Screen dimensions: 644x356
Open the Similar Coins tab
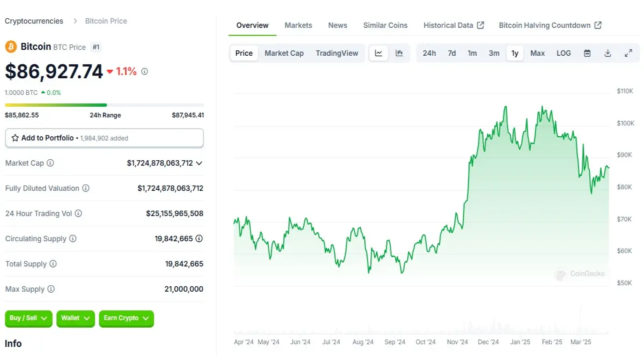coord(385,25)
